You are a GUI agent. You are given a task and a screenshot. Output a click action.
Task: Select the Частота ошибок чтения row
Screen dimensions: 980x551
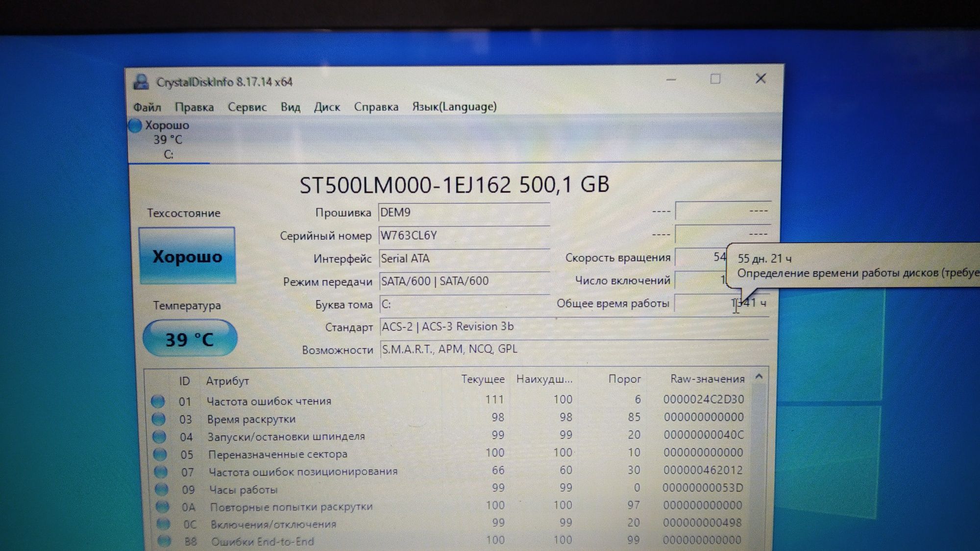tap(448, 401)
